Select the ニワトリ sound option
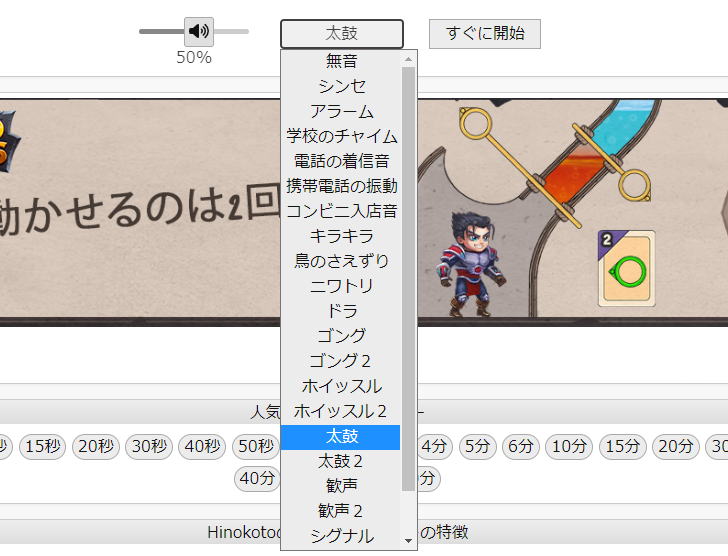 pos(341,286)
